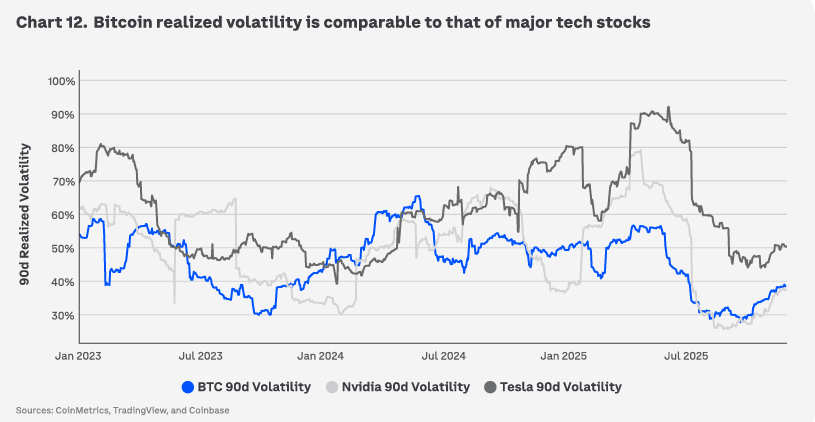815x422 pixels.
Task: Click the light gray Nvidia legend circle
Action: coord(332,387)
